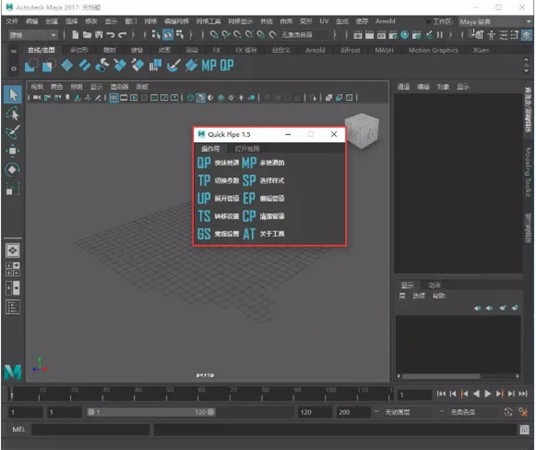Open the workspace Maya dropdown

click(494, 22)
